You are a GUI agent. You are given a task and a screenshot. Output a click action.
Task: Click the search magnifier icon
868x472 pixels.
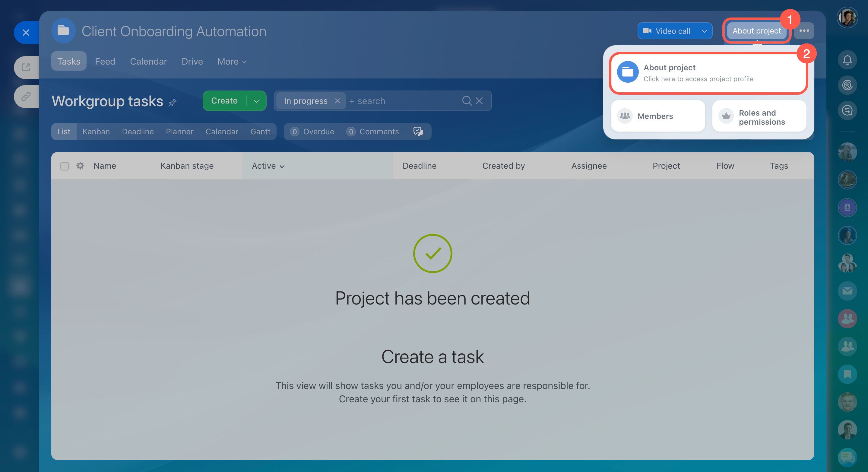point(467,101)
